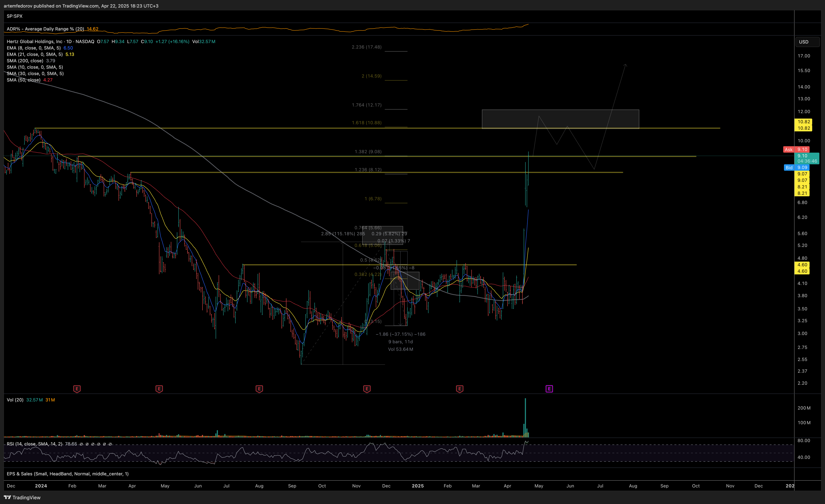This screenshot has width=825, height=504.
Task: Click the blue Bid 9.09 price label
Action: coord(797,167)
